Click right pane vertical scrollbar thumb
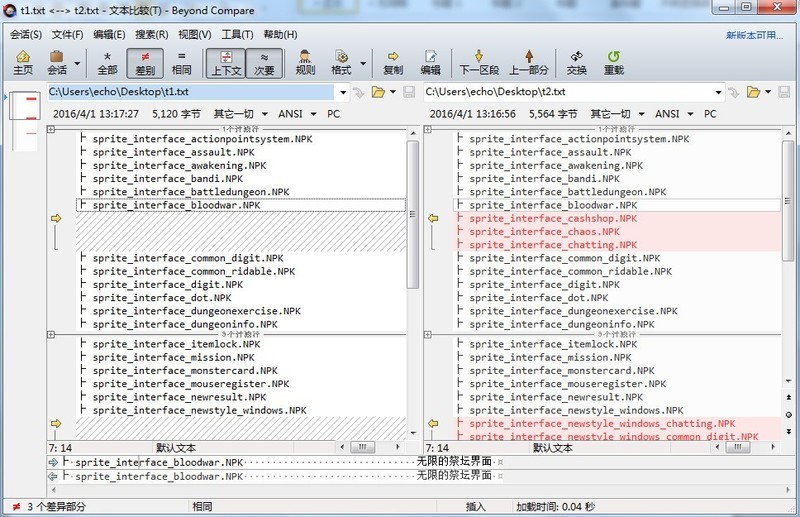This screenshot has width=800, height=517. pos(788,201)
